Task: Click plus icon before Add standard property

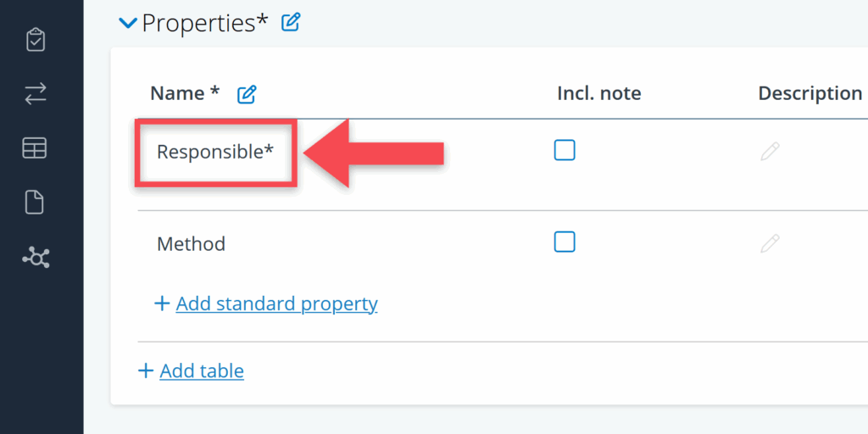Action: pos(163,303)
